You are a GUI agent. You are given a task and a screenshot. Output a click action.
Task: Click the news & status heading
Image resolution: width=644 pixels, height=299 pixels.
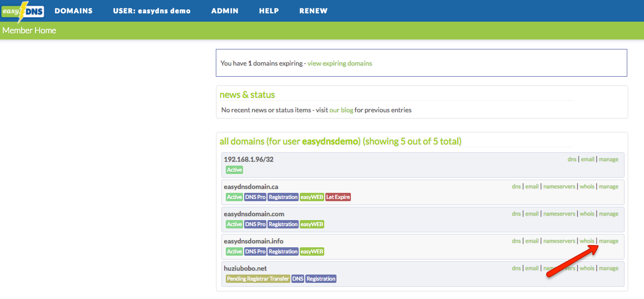(x=247, y=95)
